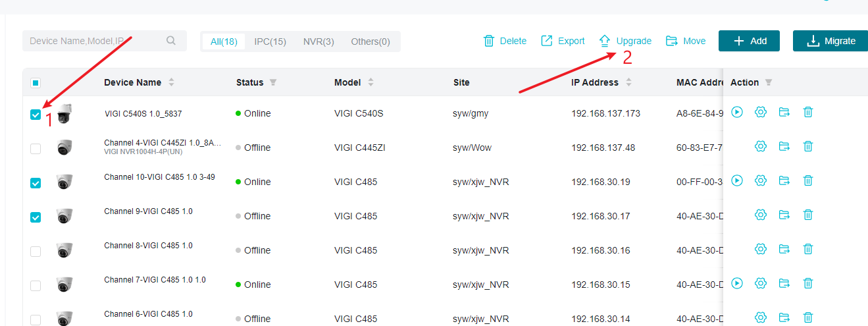868x326 pixels.
Task: Check the Channel 7-VIGI C485 checkbox
Action: tap(36, 286)
